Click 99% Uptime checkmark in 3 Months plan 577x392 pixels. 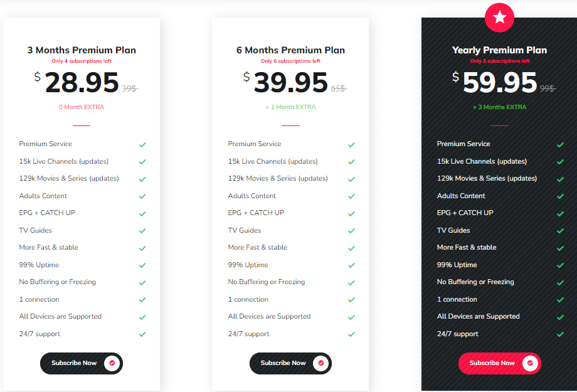(142, 265)
